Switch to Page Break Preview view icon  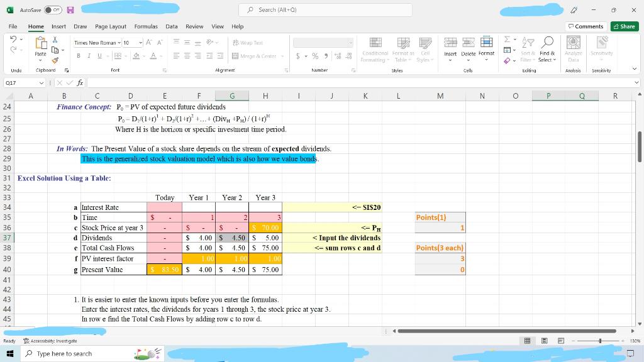pyautogui.click(x=561, y=341)
